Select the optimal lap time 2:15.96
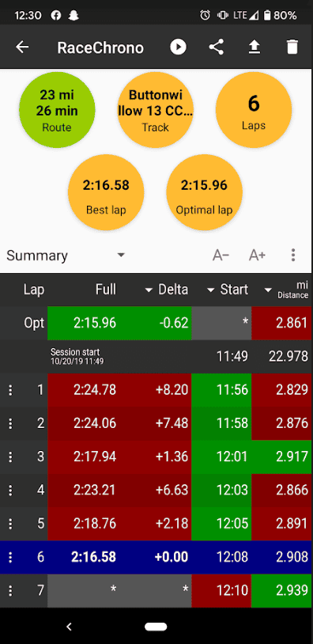313x644 pixels. tap(95, 323)
